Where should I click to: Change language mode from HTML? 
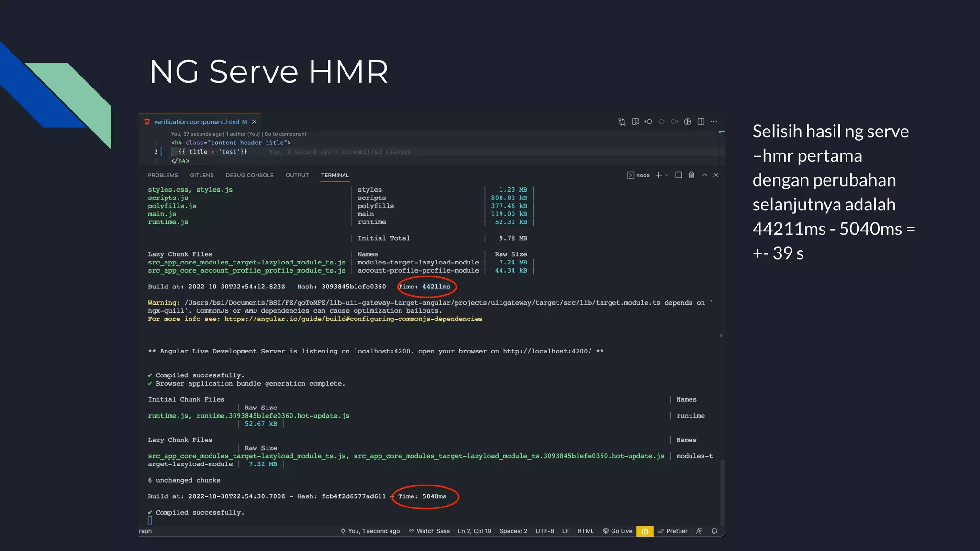pyautogui.click(x=585, y=531)
